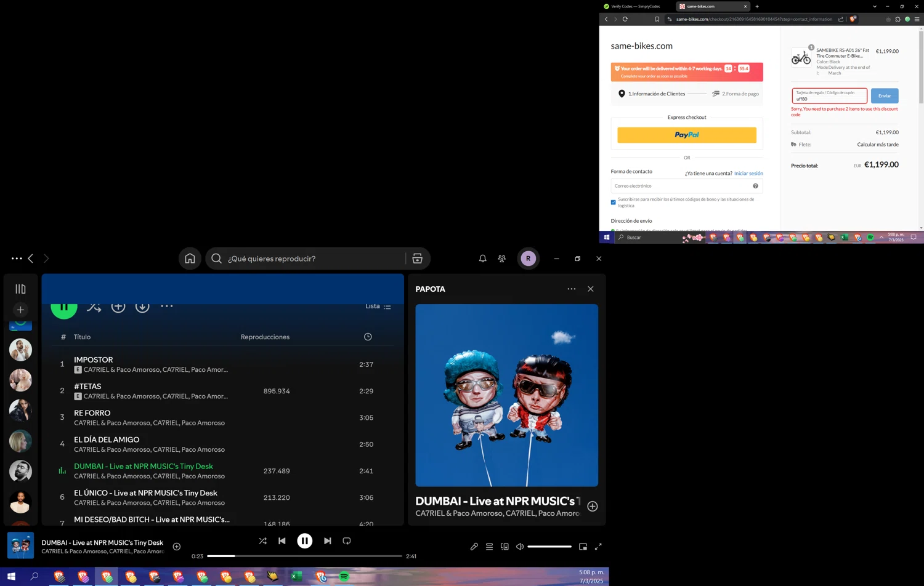Save the album to Your Library
The width and height of the screenshot is (924, 586).
pos(118,306)
